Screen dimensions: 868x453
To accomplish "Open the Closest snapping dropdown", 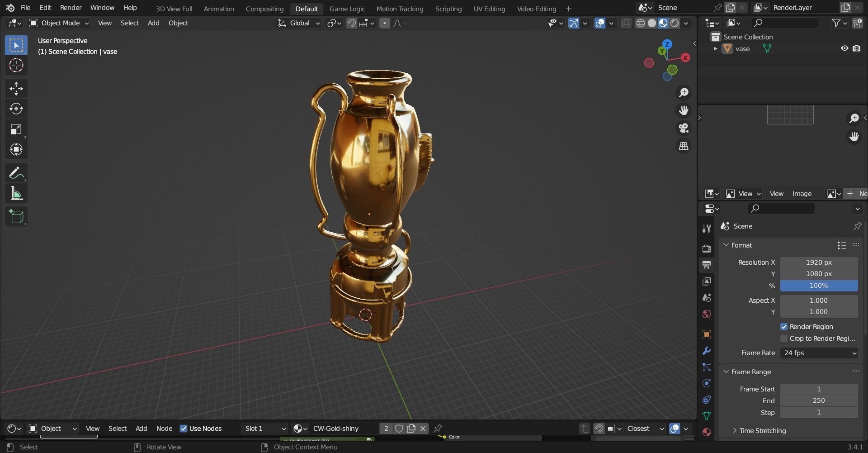I will click(x=645, y=429).
